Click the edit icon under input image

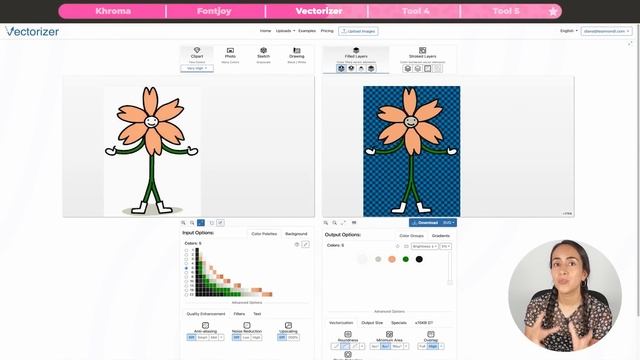220,223
